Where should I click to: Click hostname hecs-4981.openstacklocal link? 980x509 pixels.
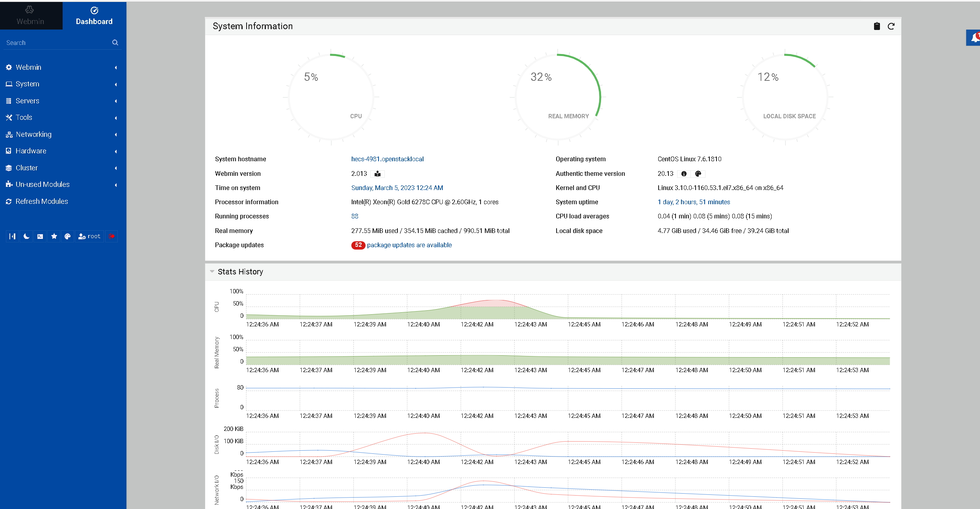tap(387, 159)
